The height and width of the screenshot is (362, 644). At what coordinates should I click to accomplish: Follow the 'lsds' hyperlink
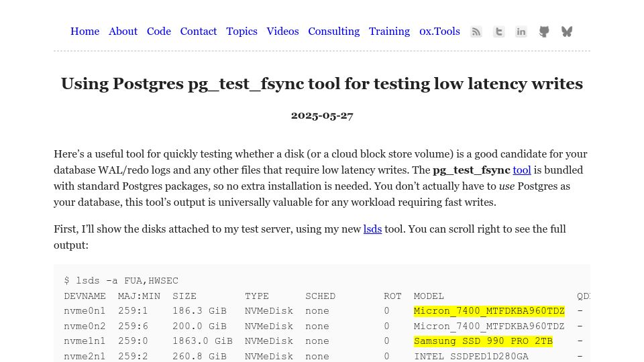(372, 229)
